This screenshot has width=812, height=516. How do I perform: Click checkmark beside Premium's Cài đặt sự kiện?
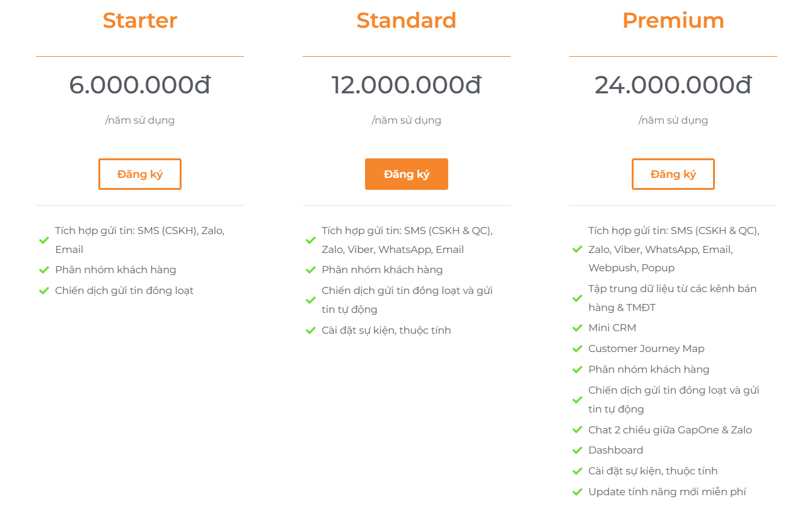click(577, 471)
